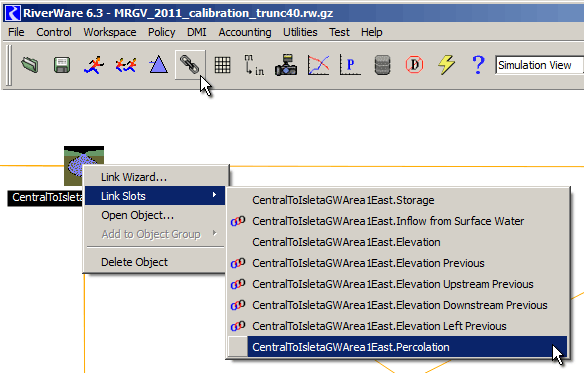
Task: Select the Inflow from Surface Water slot
Action: click(397, 221)
